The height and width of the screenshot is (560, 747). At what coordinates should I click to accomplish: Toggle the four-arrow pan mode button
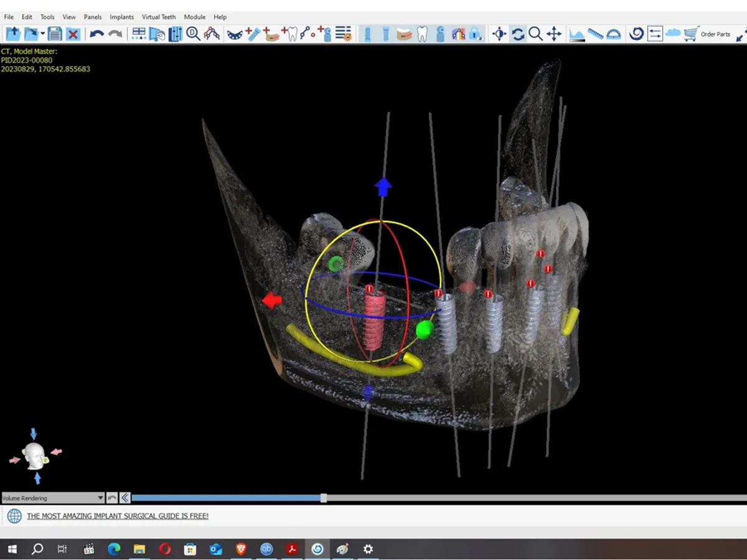coord(553,34)
